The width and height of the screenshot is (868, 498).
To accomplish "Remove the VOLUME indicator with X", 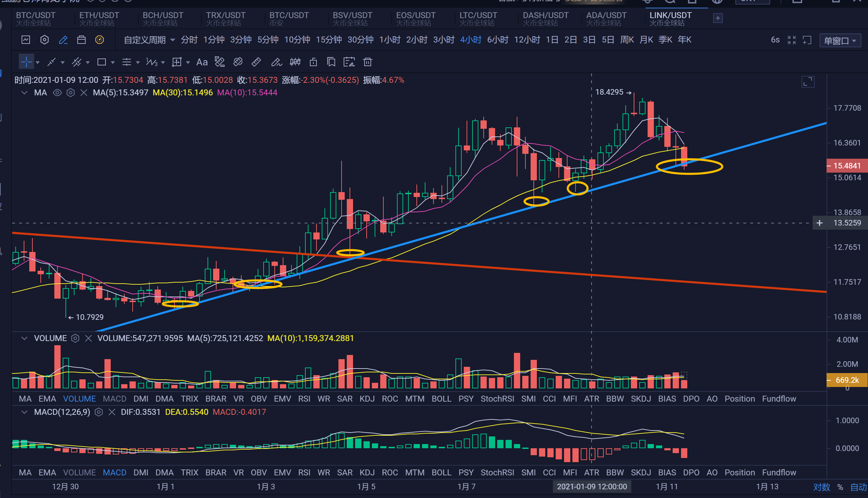I will 88,338.
